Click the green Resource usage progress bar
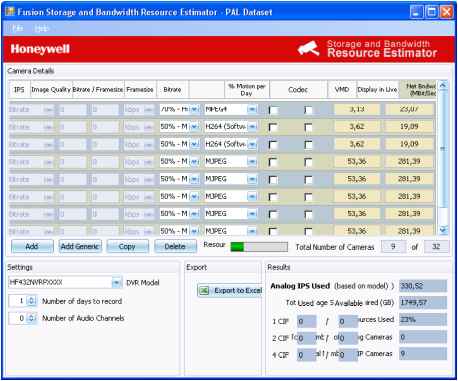458x381 pixels. [x=259, y=247]
